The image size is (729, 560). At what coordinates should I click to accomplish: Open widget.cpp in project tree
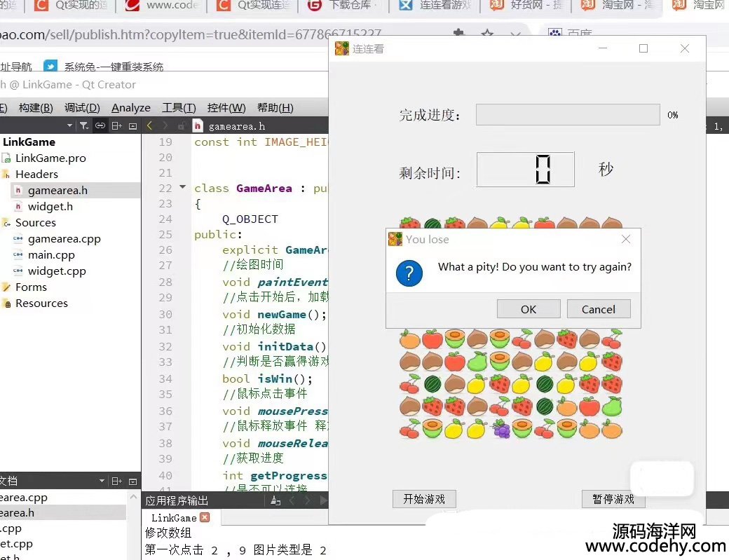[57, 271]
